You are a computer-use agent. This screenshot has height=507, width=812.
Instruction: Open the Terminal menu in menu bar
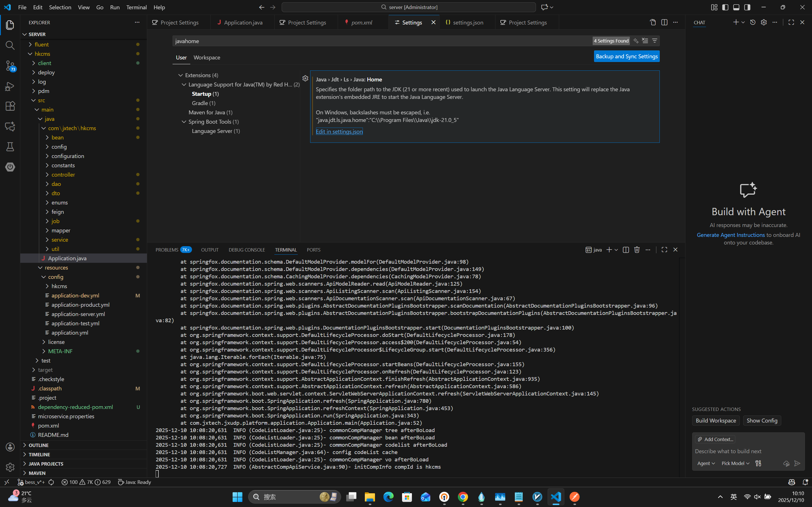pos(136,7)
